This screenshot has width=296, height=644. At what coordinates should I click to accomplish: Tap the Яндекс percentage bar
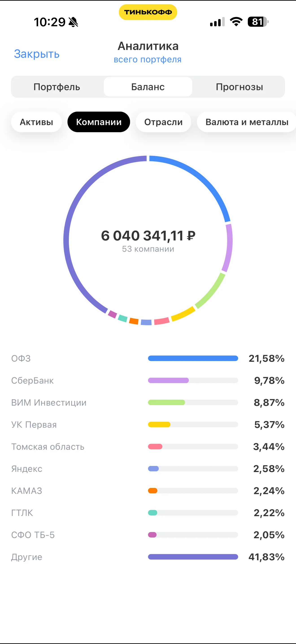pos(193,468)
